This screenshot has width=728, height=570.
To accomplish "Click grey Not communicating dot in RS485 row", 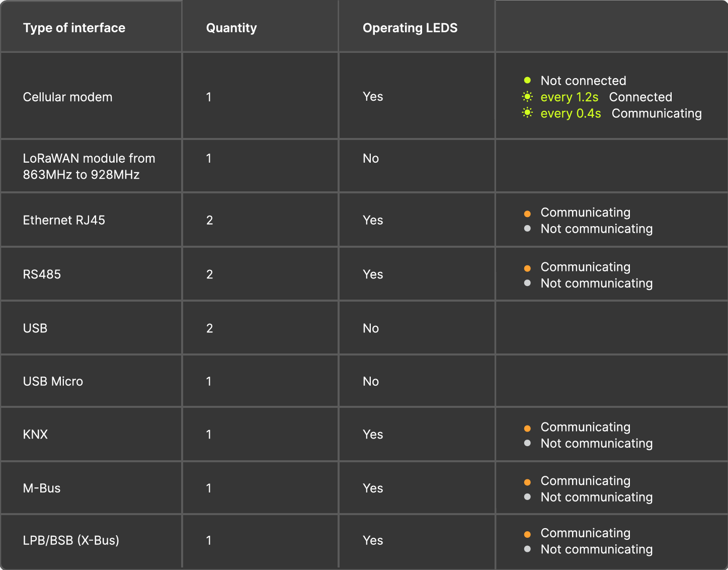I will coord(527,283).
